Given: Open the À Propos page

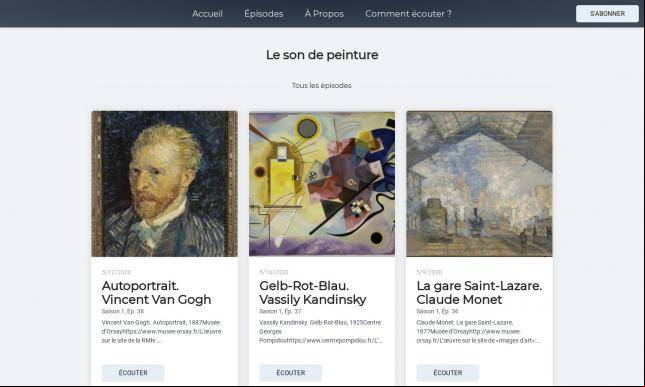Looking at the screenshot, I should coord(324,14).
